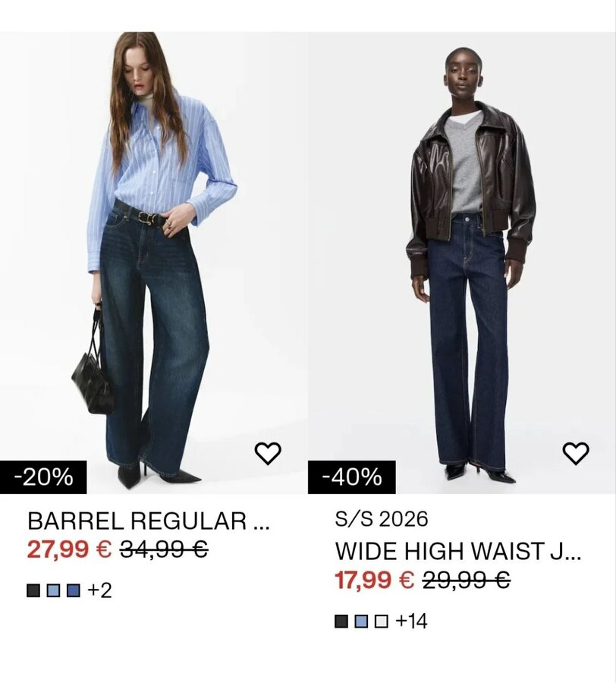Screen dimensions: 616x683
Task: Click the 27,99 € sale price
Action: 69,549
